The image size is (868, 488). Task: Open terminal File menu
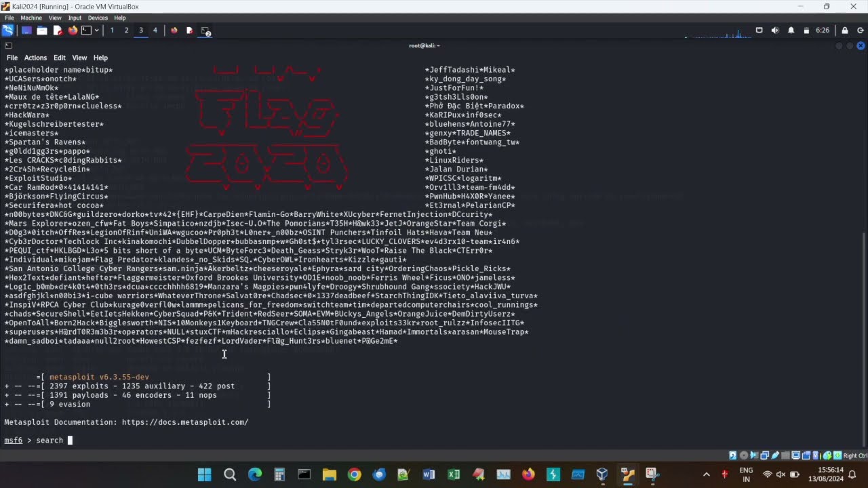[12, 58]
